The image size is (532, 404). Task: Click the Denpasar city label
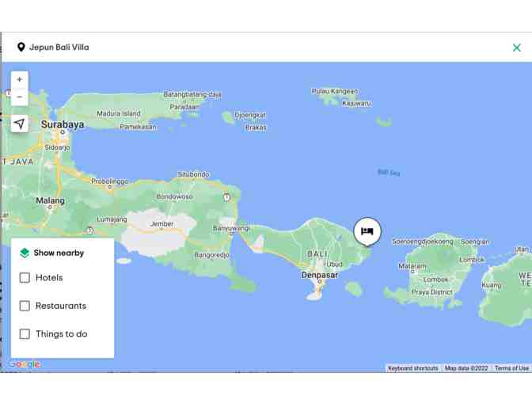pyautogui.click(x=320, y=275)
